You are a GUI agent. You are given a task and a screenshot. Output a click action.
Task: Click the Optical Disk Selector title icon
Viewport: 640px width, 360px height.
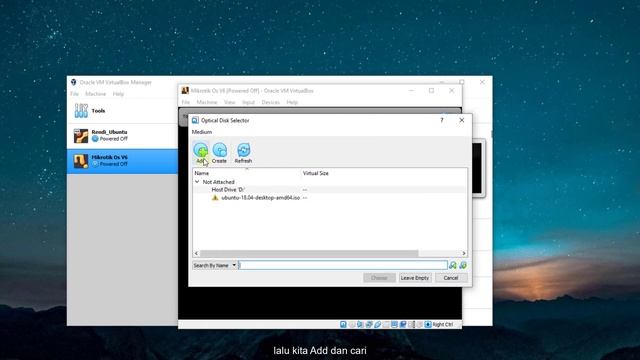(195, 120)
